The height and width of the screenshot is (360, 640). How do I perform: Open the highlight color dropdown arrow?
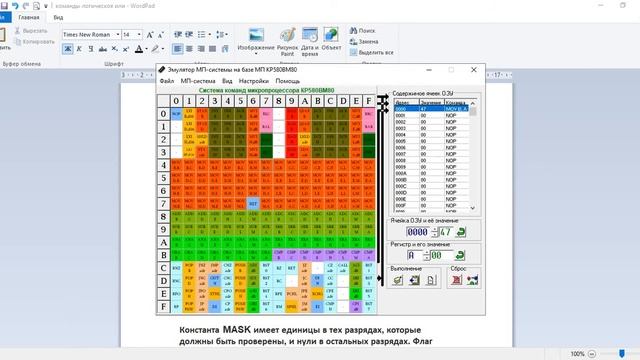pos(163,49)
